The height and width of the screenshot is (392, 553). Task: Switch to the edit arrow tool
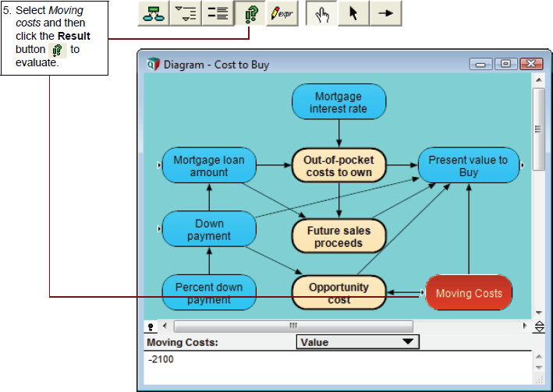pos(353,13)
